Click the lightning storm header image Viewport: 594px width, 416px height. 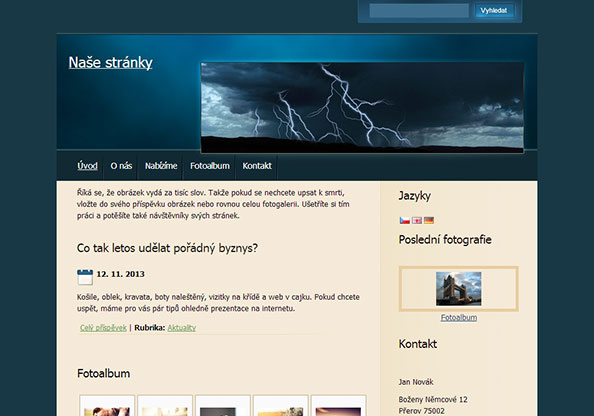click(362, 108)
